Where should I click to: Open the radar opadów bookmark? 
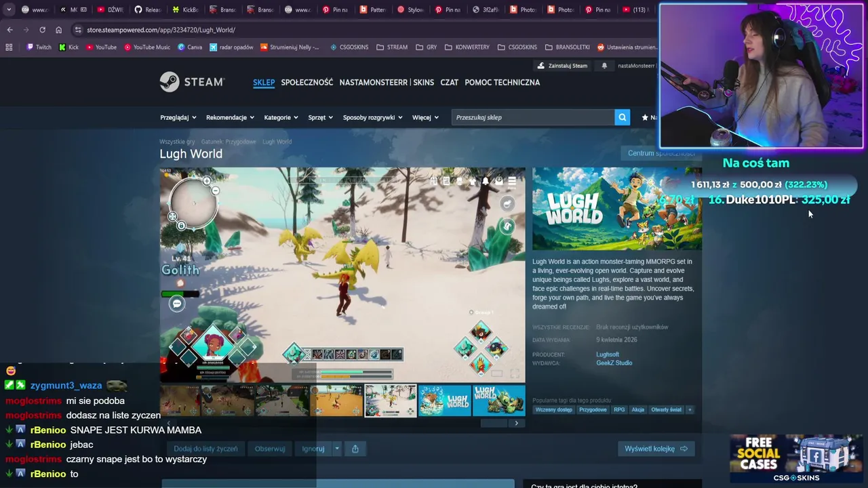[231, 47]
